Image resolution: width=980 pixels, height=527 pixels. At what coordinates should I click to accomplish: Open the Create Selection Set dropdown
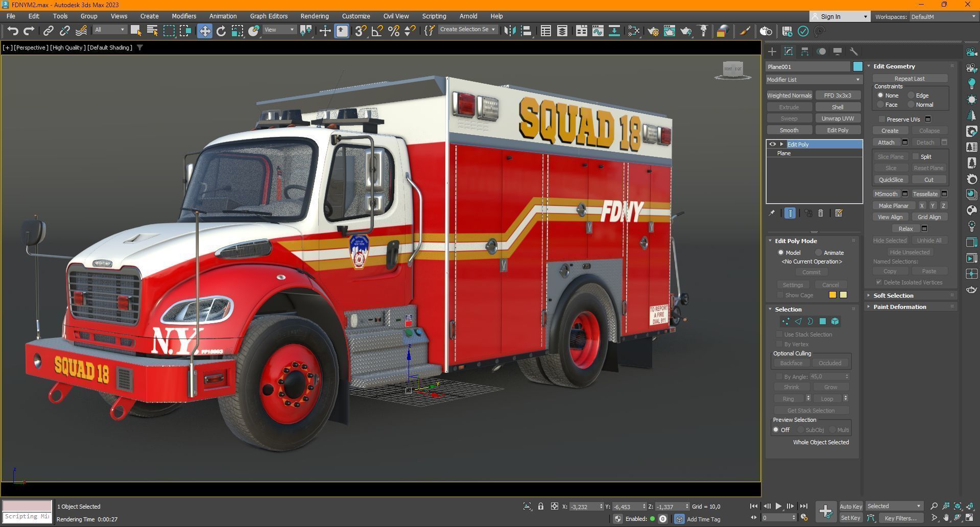[467, 30]
